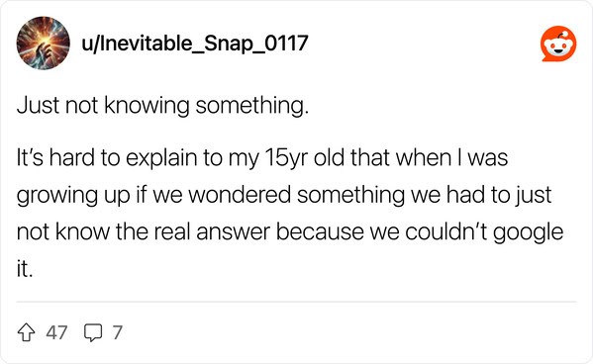Click the word 'wondered' in the post
Image resolution: width=593 pixels, height=364 pixels.
[240, 195]
